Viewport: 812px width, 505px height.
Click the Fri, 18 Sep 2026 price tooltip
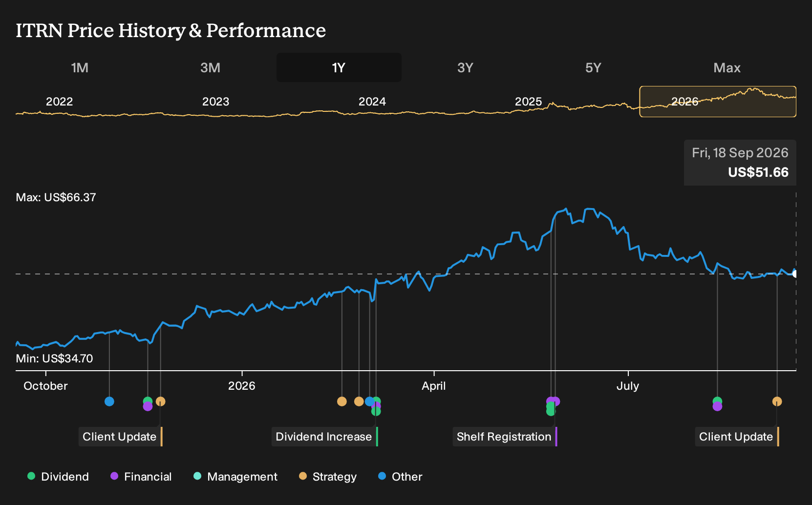click(x=740, y=163)
